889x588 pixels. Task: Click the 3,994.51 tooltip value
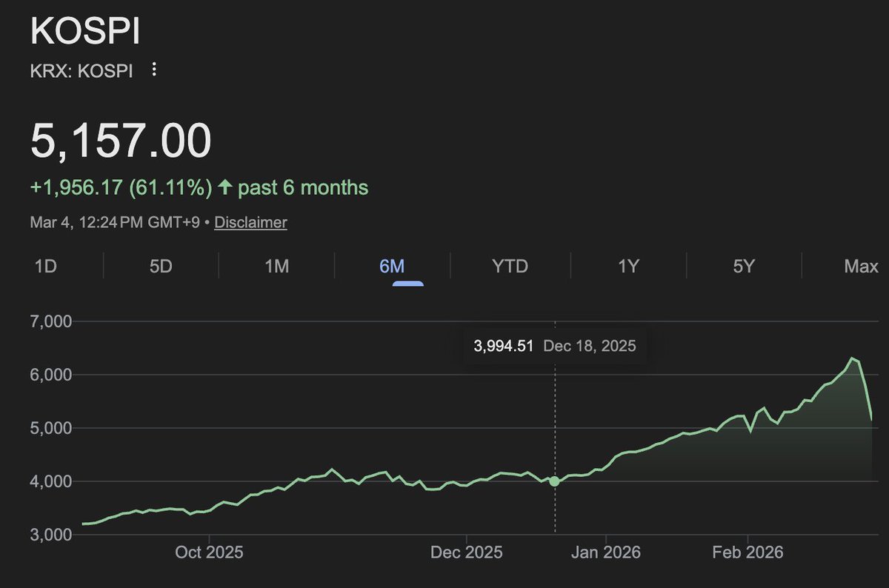click(504, 346)
